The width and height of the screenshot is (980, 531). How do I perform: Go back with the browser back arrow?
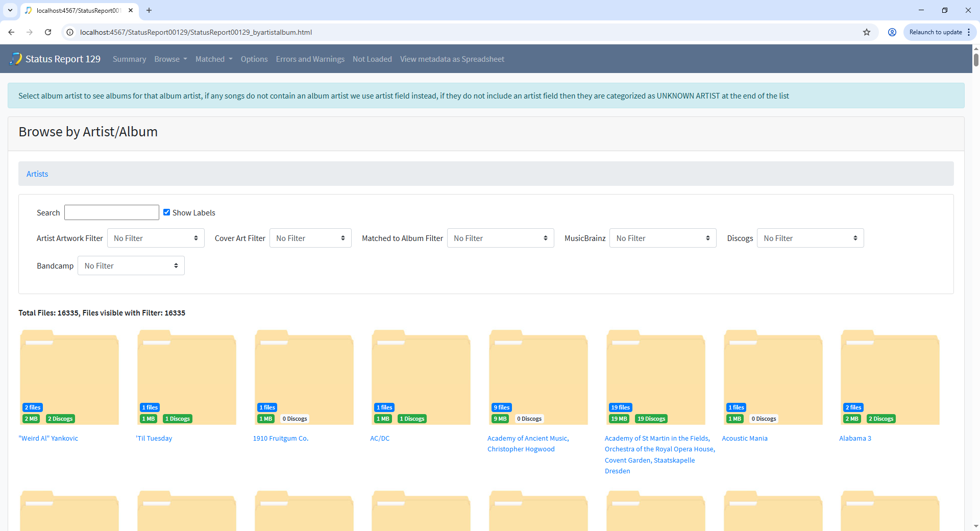pyautogui.click(x=11, y=32)
